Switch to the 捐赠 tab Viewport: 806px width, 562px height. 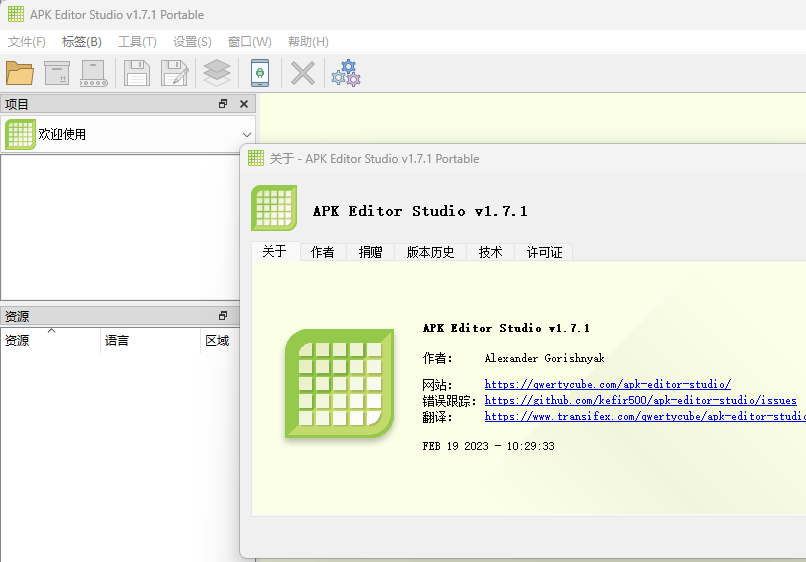(371, 252)
